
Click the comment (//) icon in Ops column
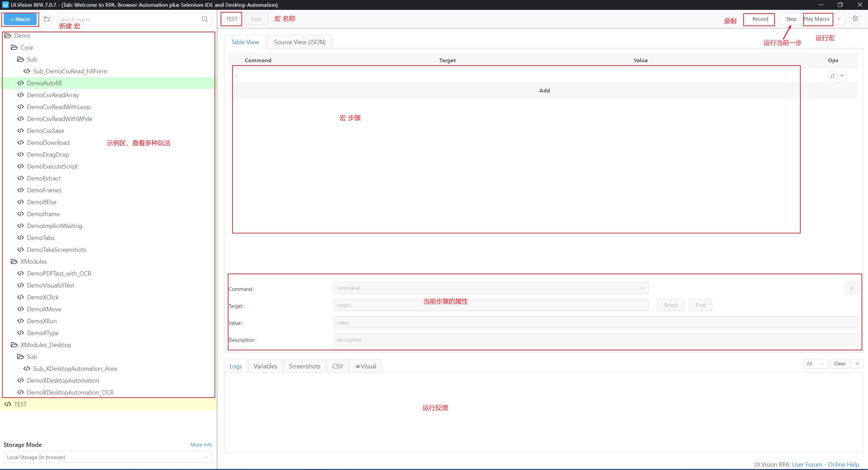coord(833,75)
